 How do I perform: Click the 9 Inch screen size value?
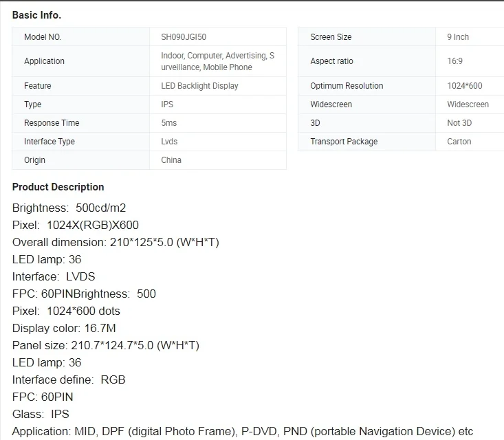(458, 37)
